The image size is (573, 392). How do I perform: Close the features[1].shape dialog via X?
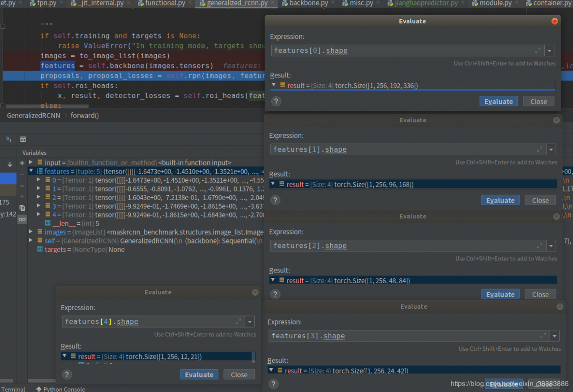click(556, 120)
